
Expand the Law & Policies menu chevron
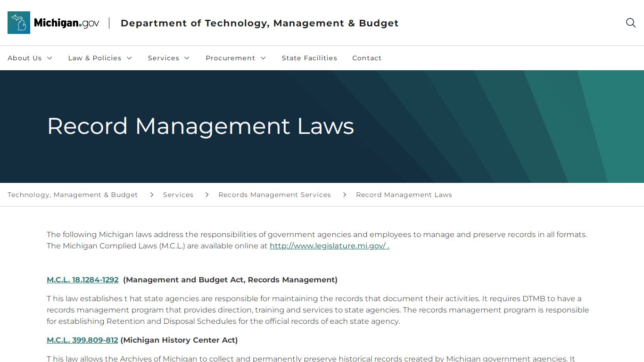pyautogui.click(x=129, y=58)
